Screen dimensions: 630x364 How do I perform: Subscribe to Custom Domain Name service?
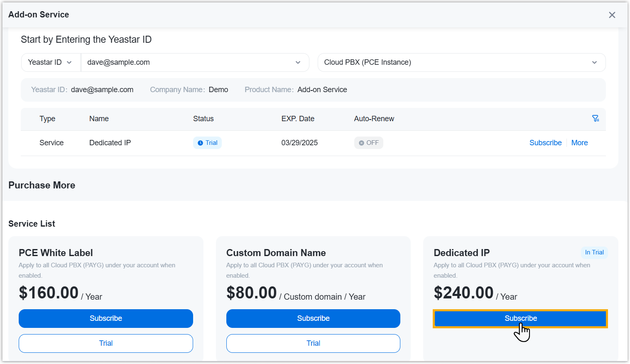point(313,318)
